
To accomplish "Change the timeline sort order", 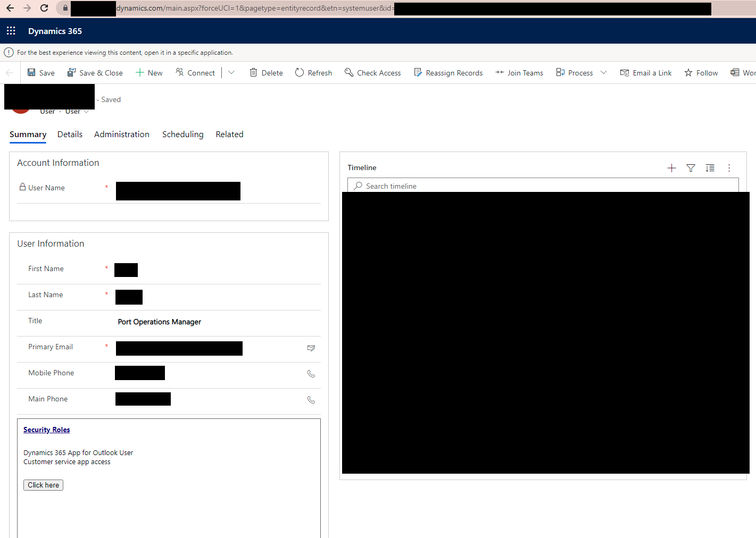I will coord(710,167).
